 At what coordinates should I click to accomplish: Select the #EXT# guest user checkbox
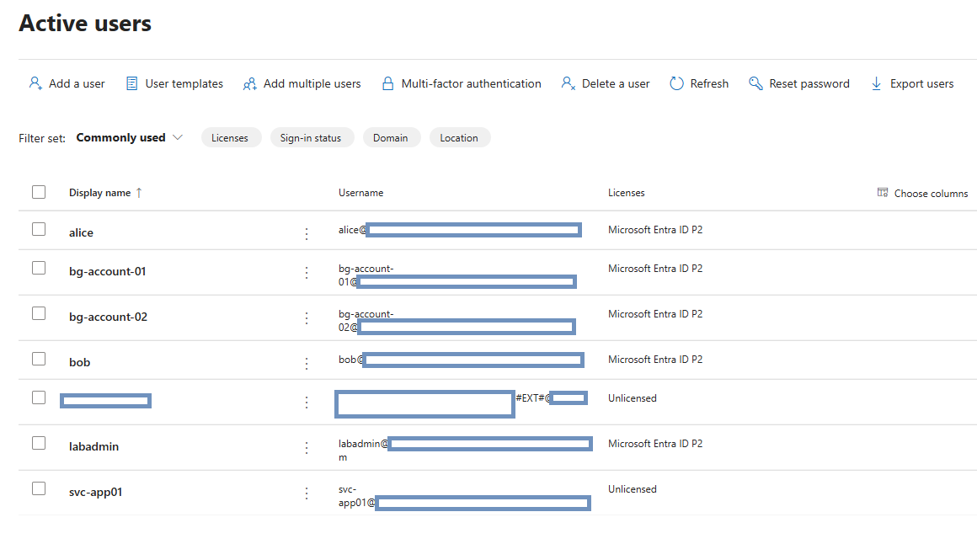[x=39, y=397]
